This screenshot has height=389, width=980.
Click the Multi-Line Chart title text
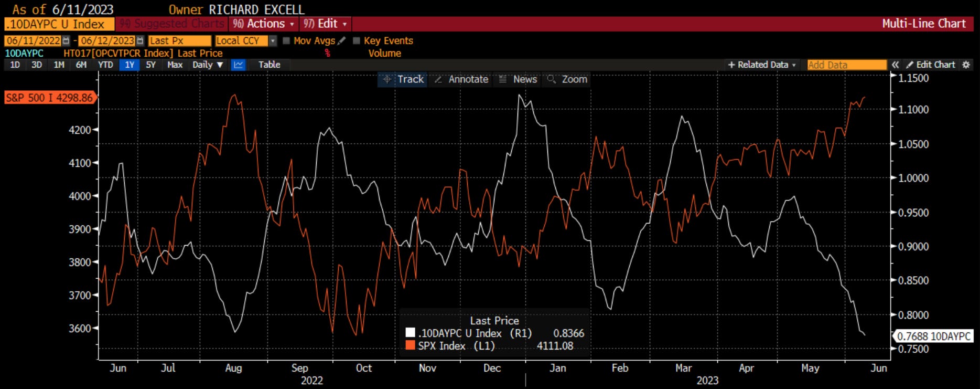click(924, 24)
